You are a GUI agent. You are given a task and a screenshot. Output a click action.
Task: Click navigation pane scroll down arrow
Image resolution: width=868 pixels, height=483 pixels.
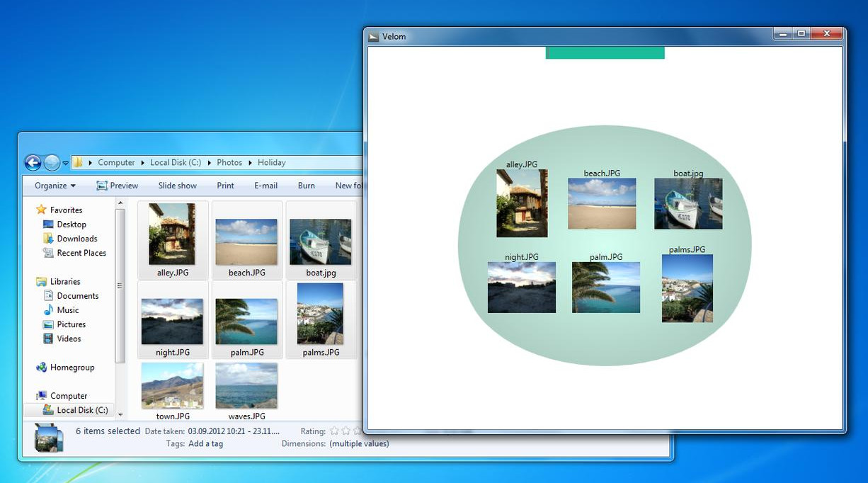click(x=120, y=414)
